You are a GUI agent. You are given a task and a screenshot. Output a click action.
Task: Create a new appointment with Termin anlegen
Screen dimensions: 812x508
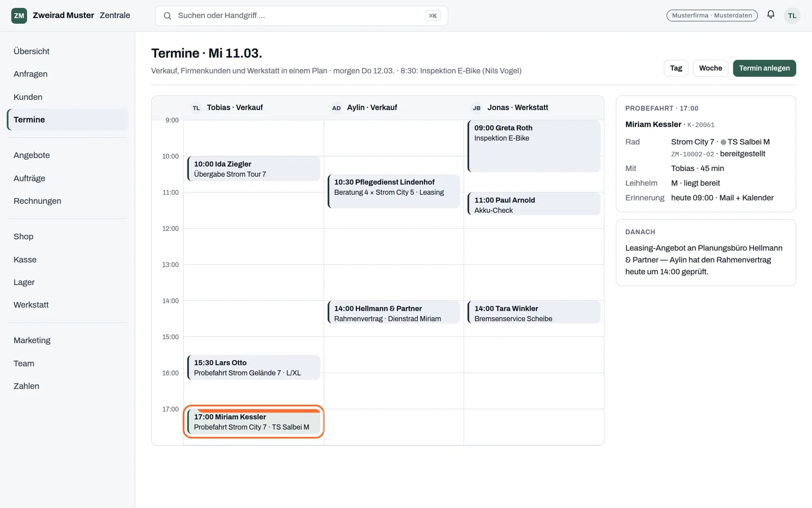(x=765, y=68)
